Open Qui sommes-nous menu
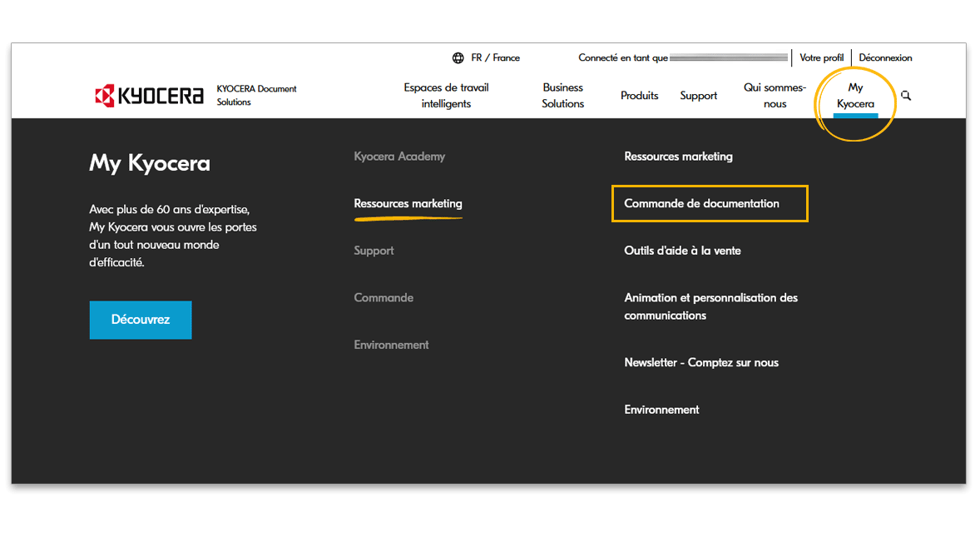The image size is (980, 552). pyautogui.click(x=775, y=96)
